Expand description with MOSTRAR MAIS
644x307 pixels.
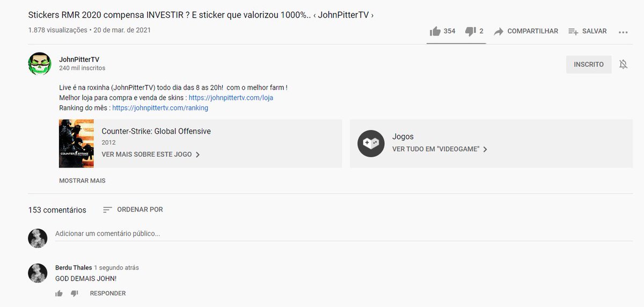(x=82, y=181)
